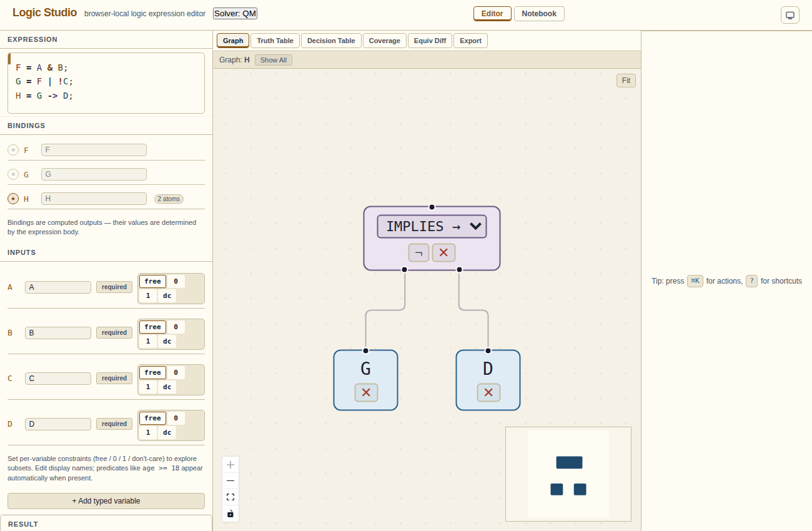
Task: Set input C constraint to free
Action: click(152, 372)
